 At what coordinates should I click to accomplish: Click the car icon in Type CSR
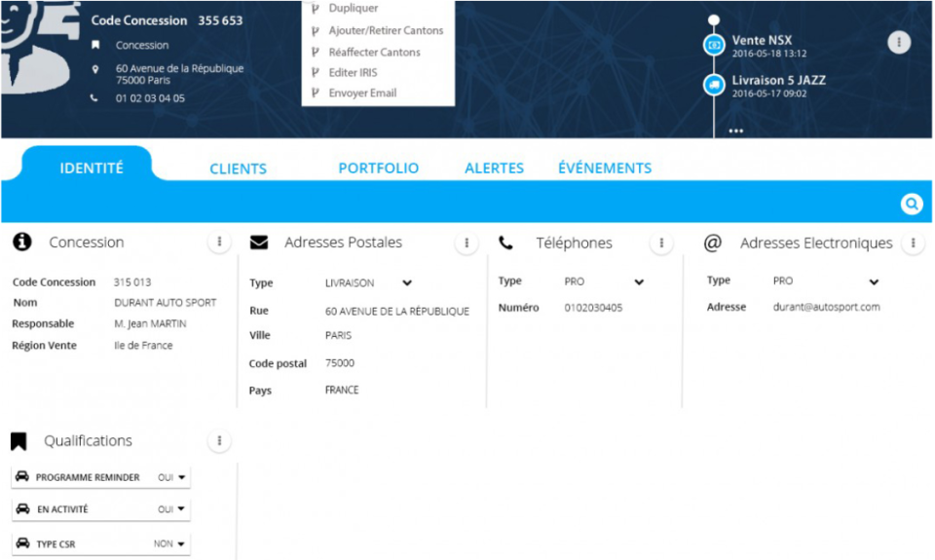22,543
